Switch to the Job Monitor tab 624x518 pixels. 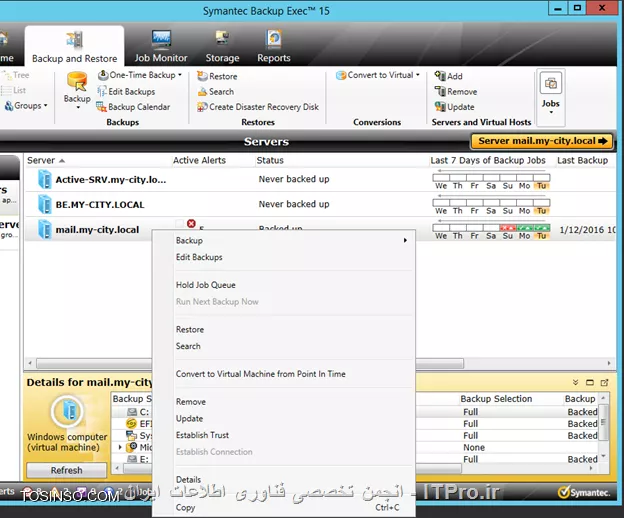161,46
